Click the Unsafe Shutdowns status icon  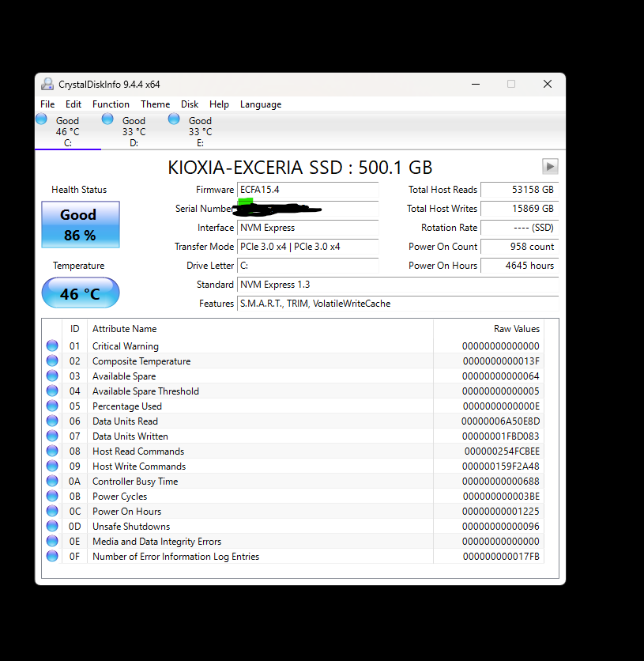pyautogui.click(x=52, y=526)
